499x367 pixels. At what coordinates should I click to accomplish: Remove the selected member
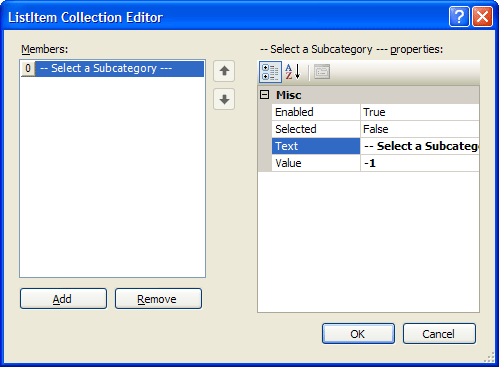158,299
